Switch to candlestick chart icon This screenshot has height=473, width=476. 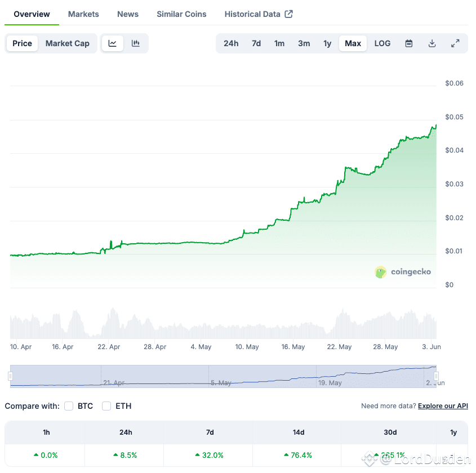[x=135, y=43]
